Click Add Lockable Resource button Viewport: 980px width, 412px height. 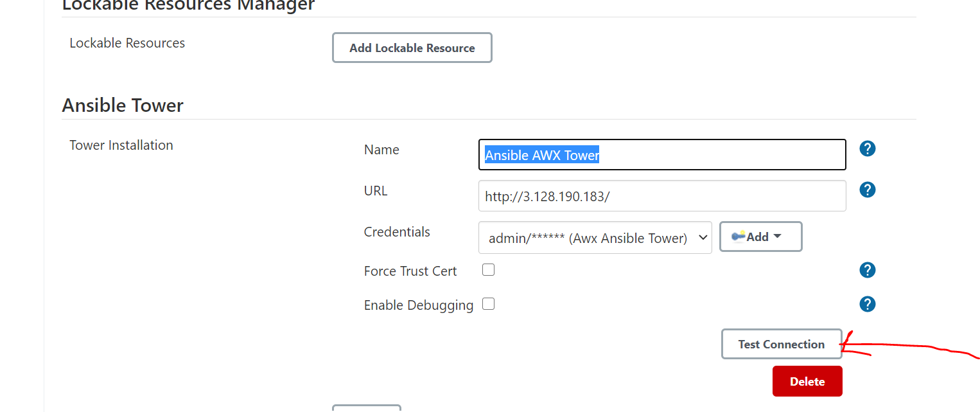click(412, 48)
